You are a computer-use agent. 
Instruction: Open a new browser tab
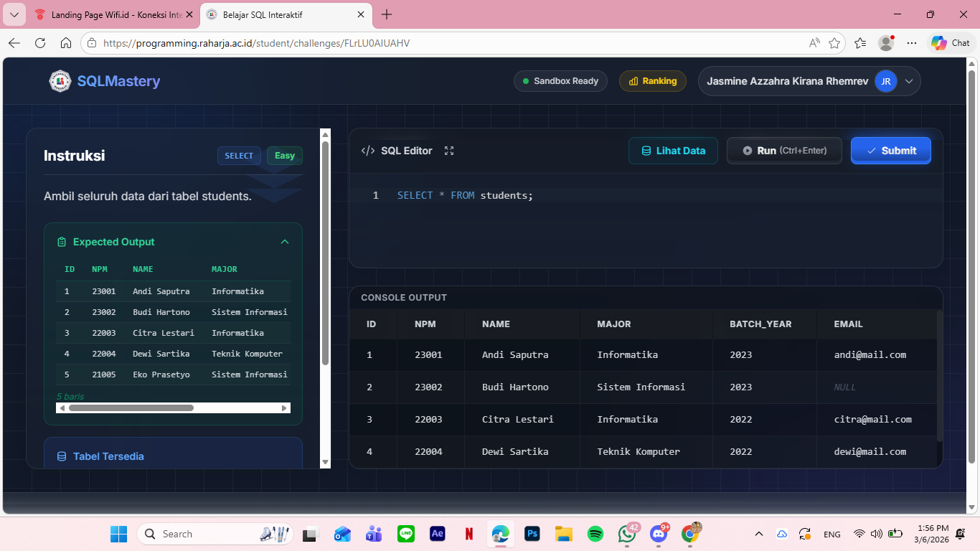point(387,14)
